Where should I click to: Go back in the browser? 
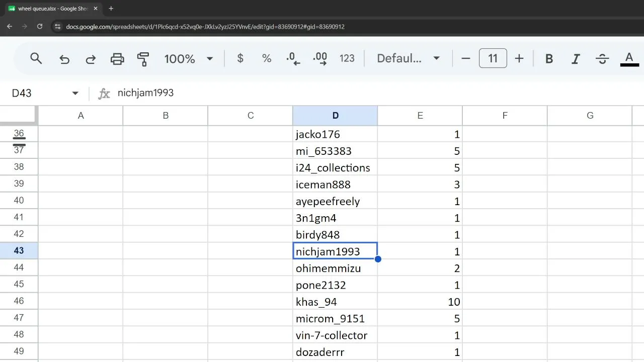[10, 27]
